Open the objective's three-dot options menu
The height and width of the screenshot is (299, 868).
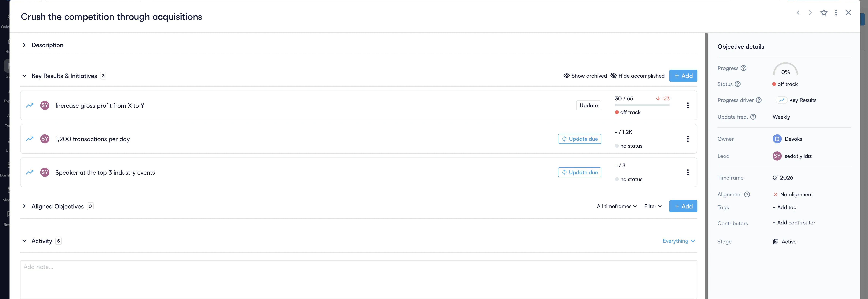pos(836,13)
